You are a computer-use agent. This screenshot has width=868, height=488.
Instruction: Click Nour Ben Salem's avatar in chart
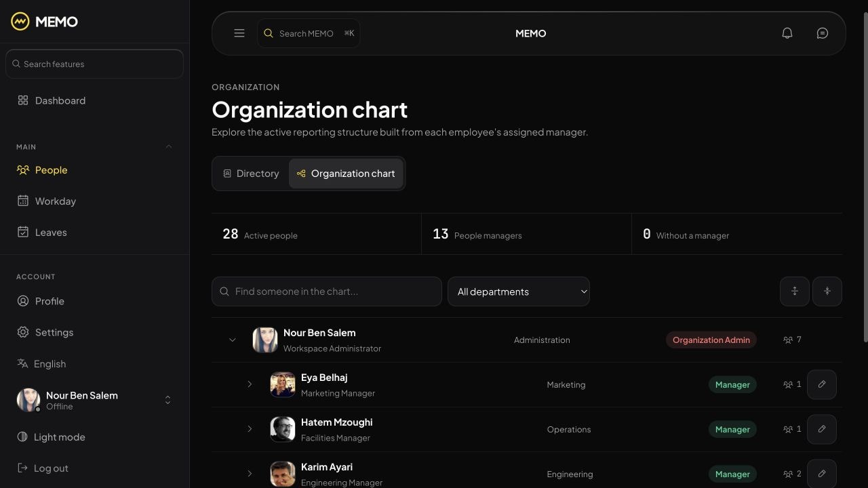(265, 340)
